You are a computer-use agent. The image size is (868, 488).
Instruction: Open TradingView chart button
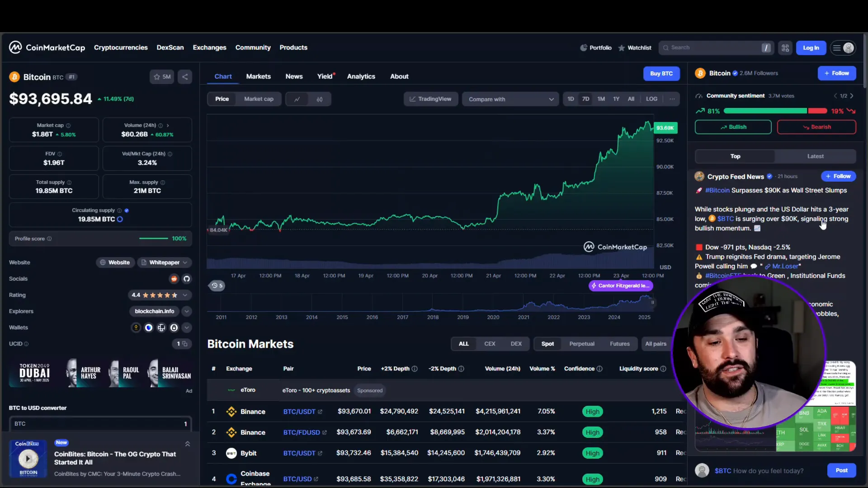point(430,99)
